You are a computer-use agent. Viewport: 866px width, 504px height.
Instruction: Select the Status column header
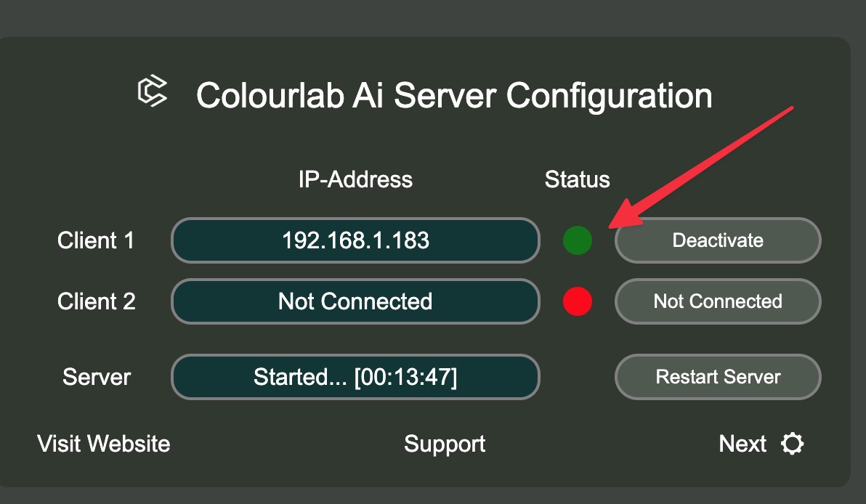(577, 179)
